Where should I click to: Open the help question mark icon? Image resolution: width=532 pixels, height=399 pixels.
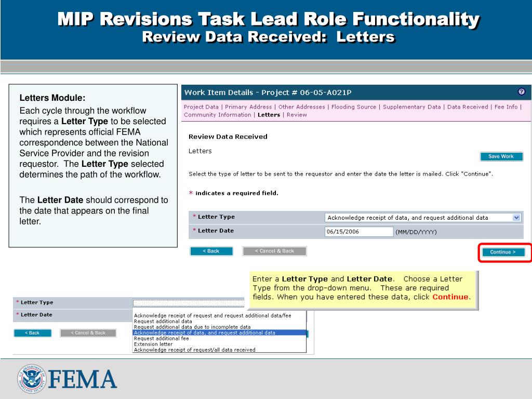click(x=521, y=91)
